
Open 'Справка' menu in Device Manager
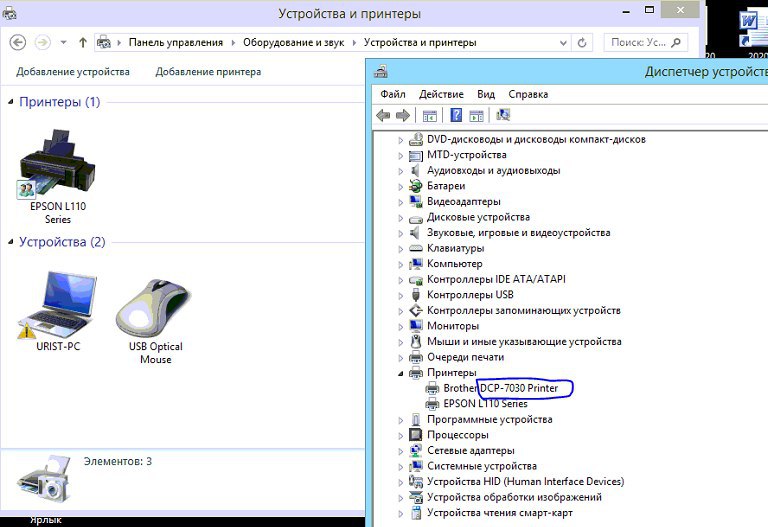(528, 95)
